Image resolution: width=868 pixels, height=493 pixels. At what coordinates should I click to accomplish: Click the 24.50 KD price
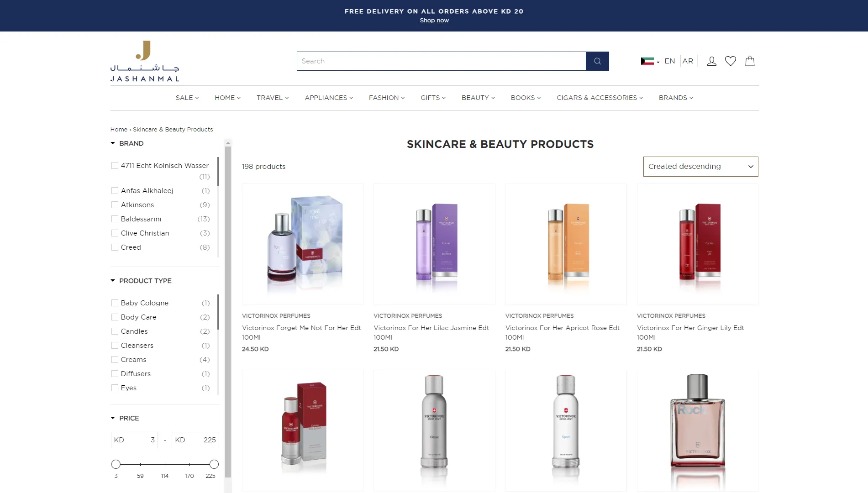coord(255,349)
